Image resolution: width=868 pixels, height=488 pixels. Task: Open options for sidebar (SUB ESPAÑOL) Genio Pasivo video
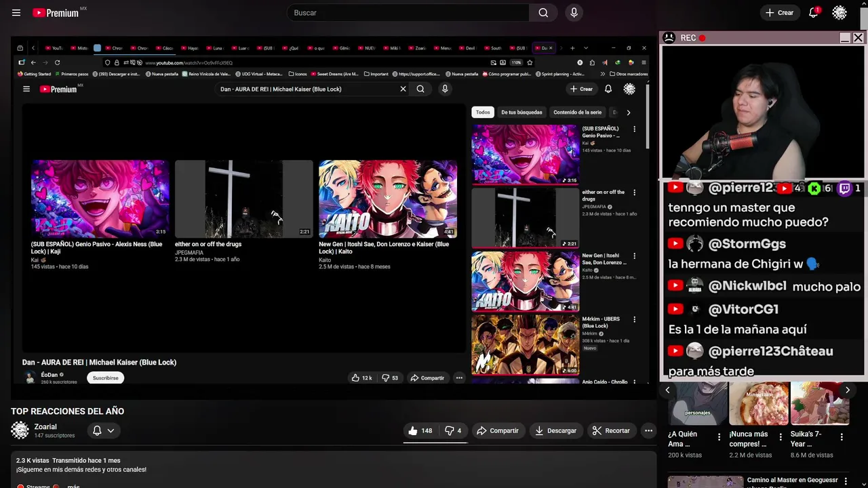point(635,129)
